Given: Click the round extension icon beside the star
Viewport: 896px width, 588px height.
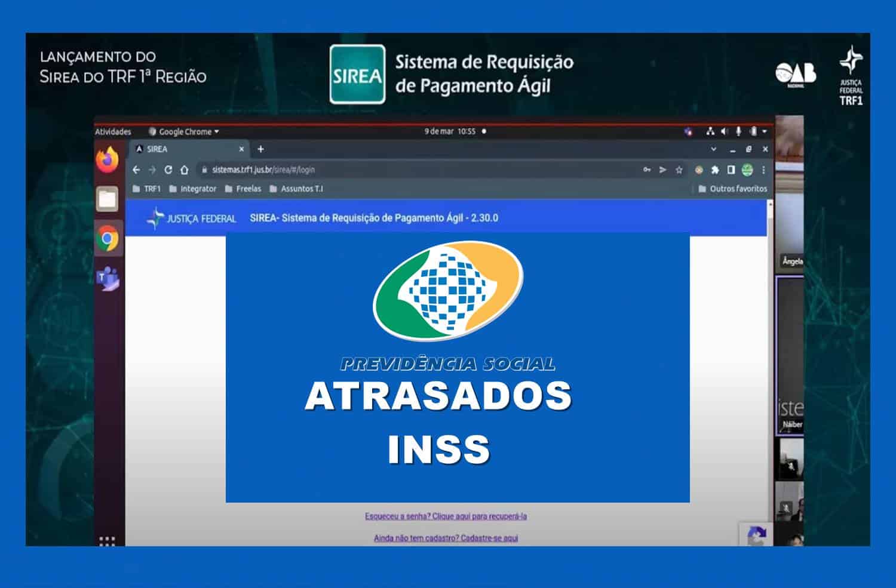Looking at the screenshot, I should pyautogui.click(x=699, y=170).
